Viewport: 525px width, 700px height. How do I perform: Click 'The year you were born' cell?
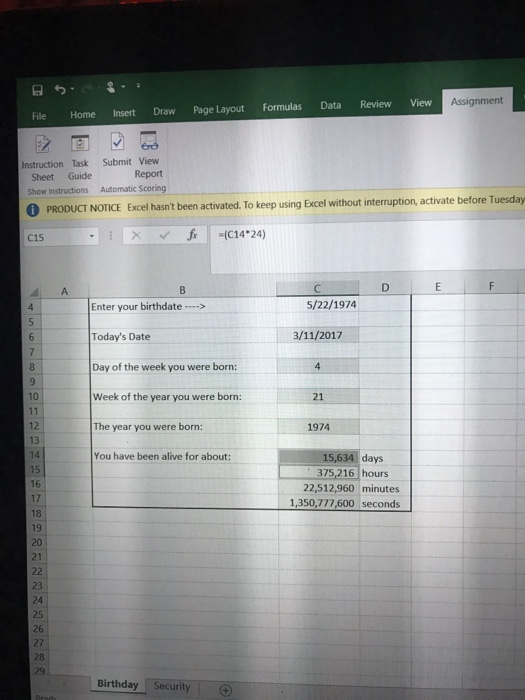185,427
